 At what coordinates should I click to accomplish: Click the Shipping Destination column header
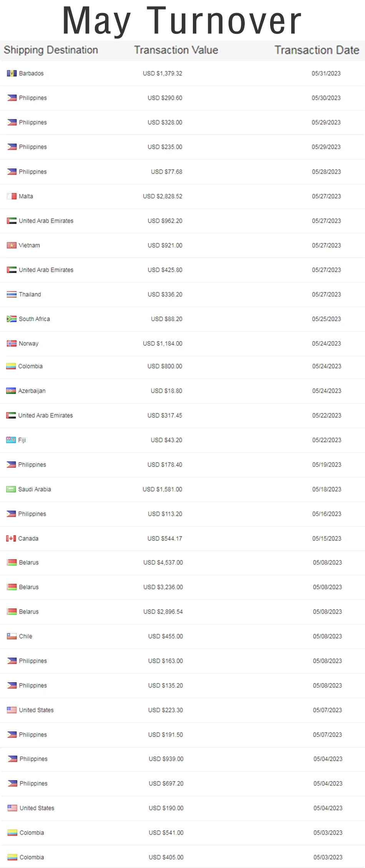[x=51, y=50]
